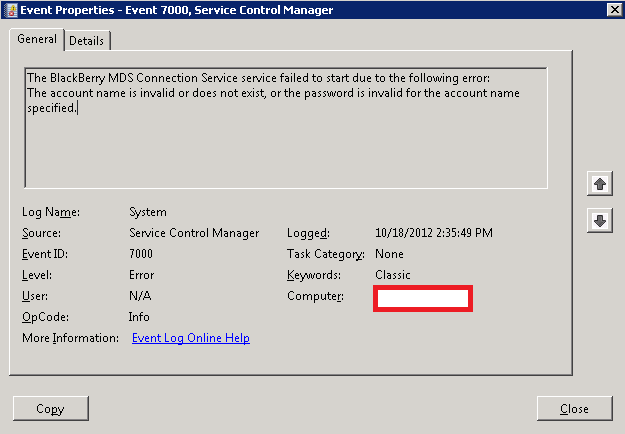
Task: Select the Keywords value 'Classic'
Action: (392, 275)
